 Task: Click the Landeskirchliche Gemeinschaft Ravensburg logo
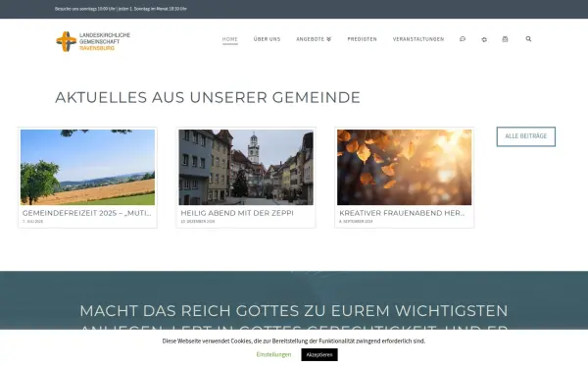click(93, 41)
